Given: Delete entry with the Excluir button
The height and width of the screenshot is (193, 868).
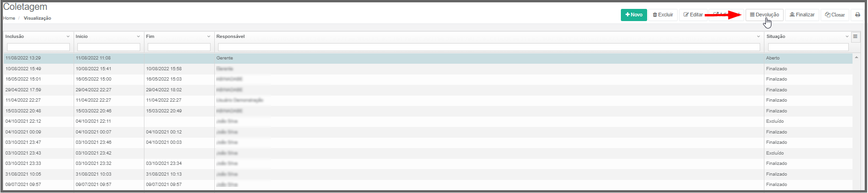Looking at the screenshot, I should [663, 15].
